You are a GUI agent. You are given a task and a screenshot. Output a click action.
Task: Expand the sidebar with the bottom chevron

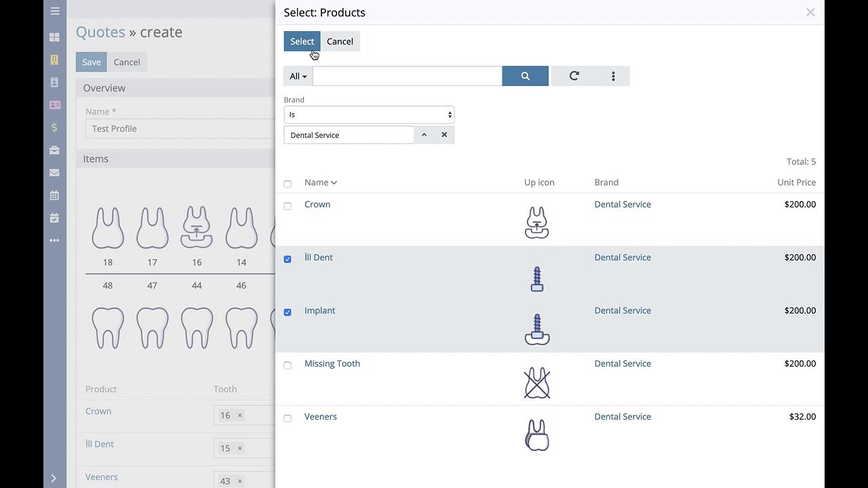pyautogui.click(x=54, y=478)
